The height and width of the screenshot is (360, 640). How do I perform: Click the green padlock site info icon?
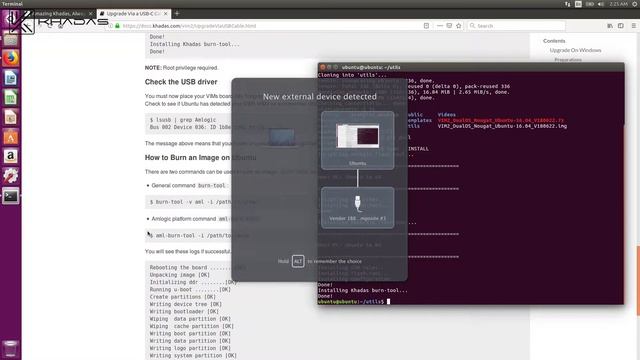point(117,26)
